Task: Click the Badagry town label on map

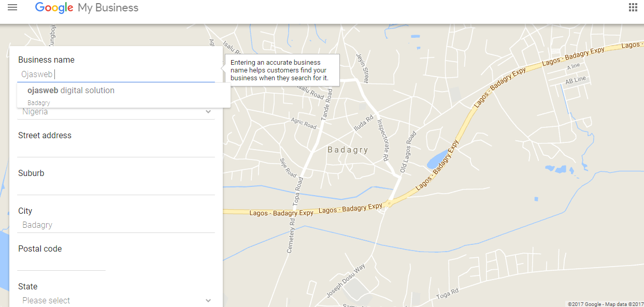Action: [348, 150]
